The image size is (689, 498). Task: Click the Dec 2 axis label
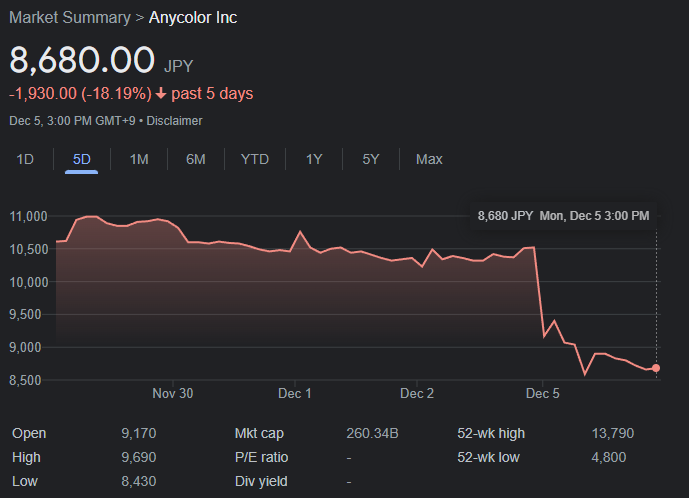(x=417, y=393)
